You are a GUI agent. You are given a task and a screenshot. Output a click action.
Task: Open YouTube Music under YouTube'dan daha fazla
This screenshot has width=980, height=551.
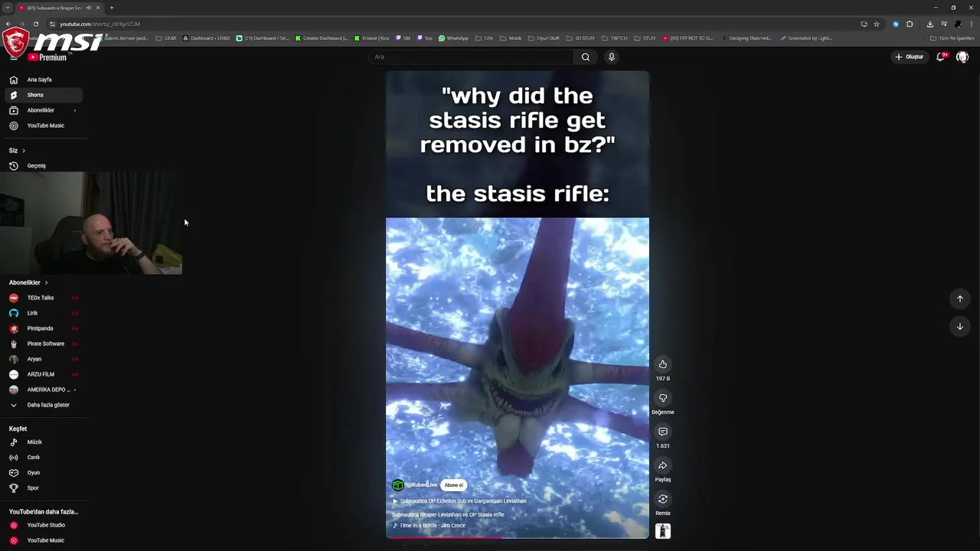pyautogui.click(x=43, y=540)
